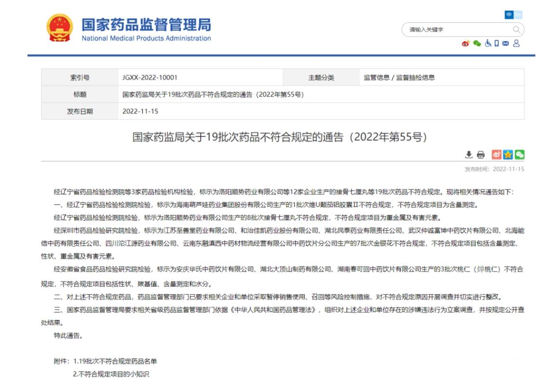This screenshot has width=545, height=392.
Task: Download the announcement via download icon
Action: pos(468,155)
